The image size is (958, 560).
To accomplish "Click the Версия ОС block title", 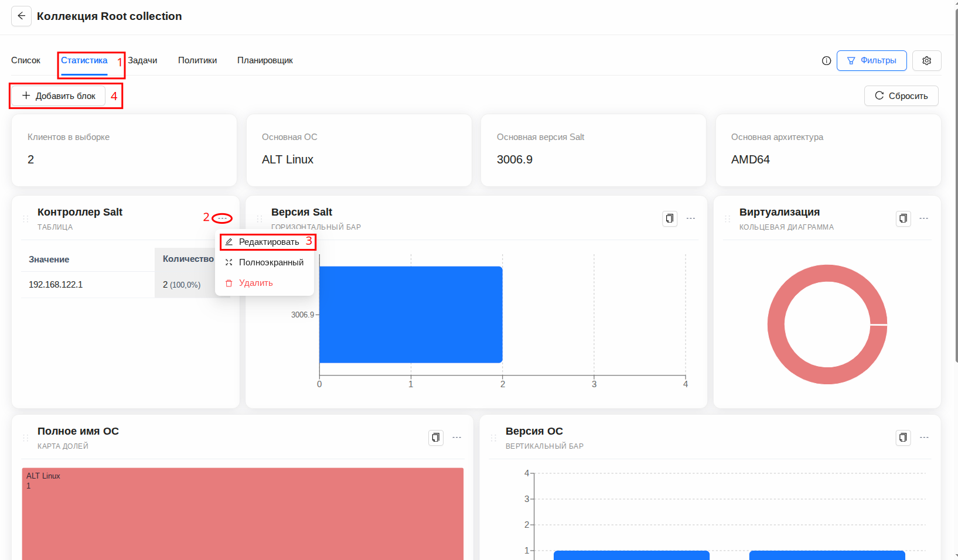I will 534,431.
